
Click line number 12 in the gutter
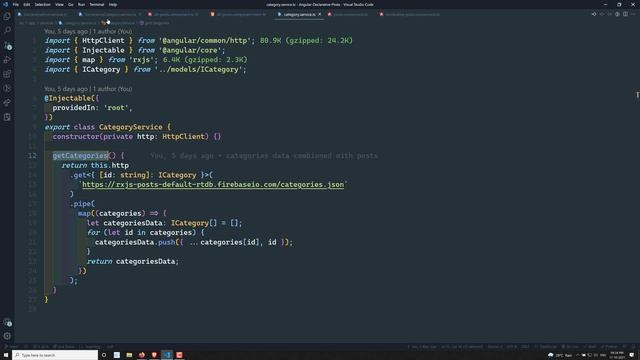pyautogui.click(x=32, y=156)
